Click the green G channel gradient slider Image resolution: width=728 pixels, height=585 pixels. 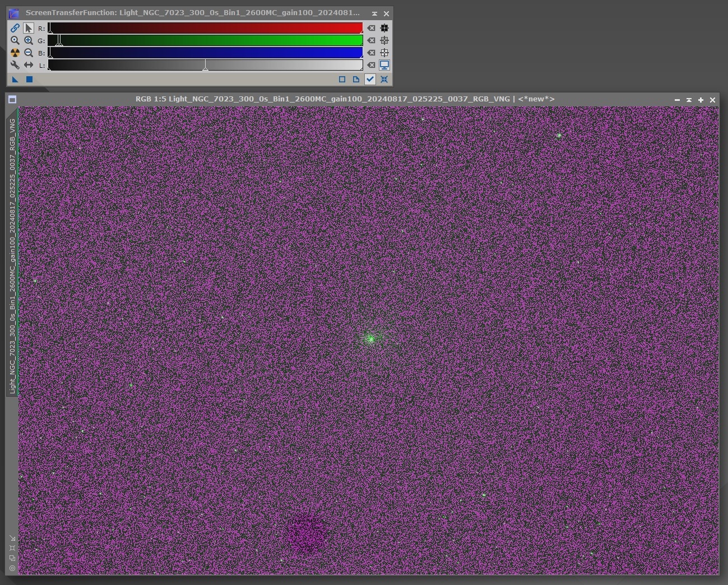(x=205, y=40)
